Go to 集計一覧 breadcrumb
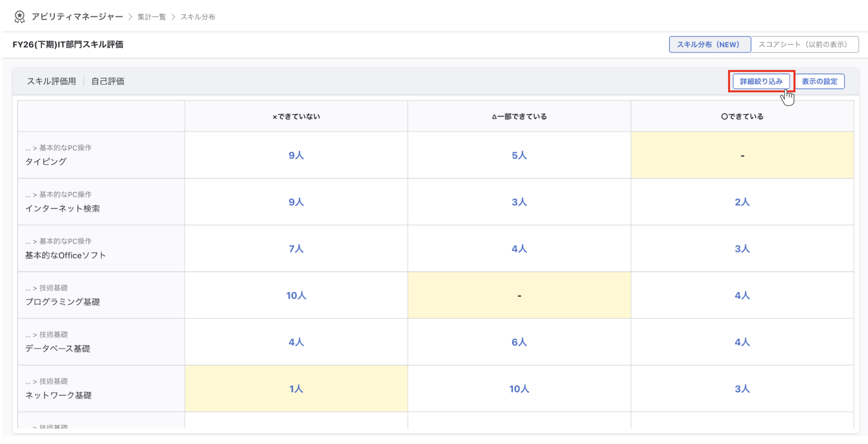Image resolution: width=868 pixels, height=444 pixels. coord(152,17)
